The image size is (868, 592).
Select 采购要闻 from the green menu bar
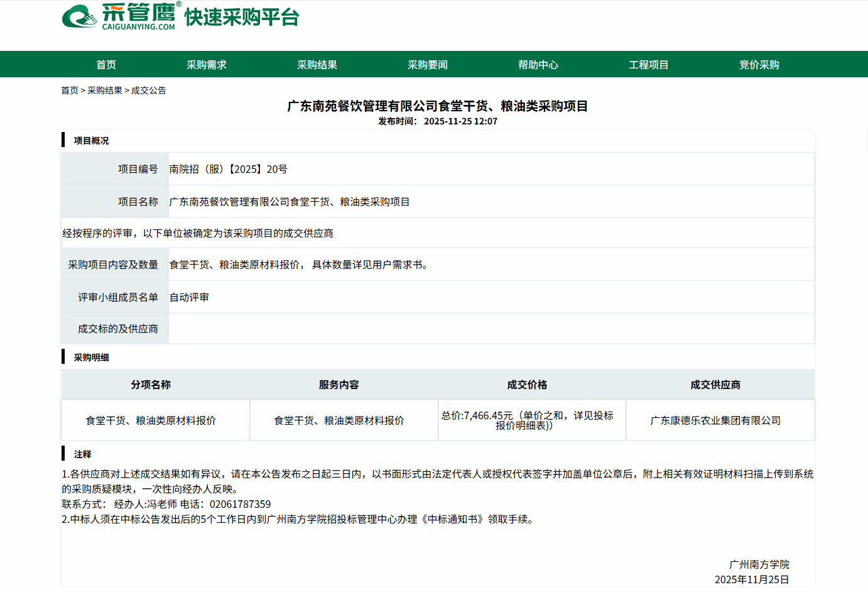(x=428, y=65)
